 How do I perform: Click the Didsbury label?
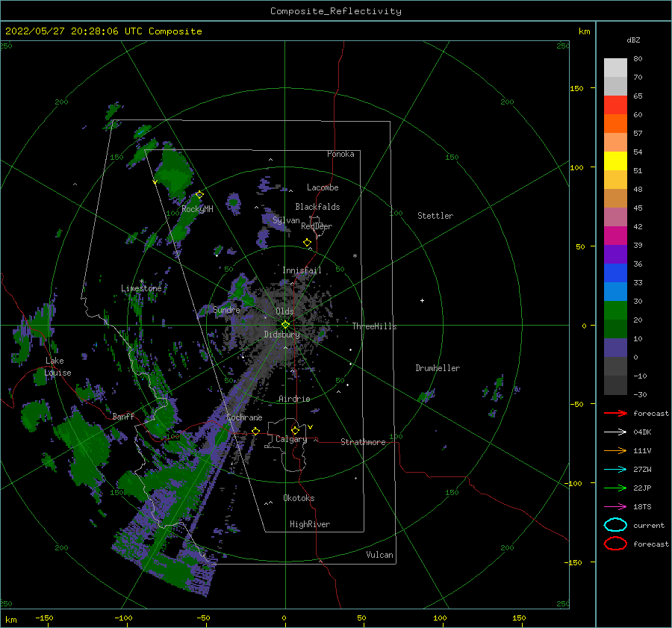(x=281, y=335)
